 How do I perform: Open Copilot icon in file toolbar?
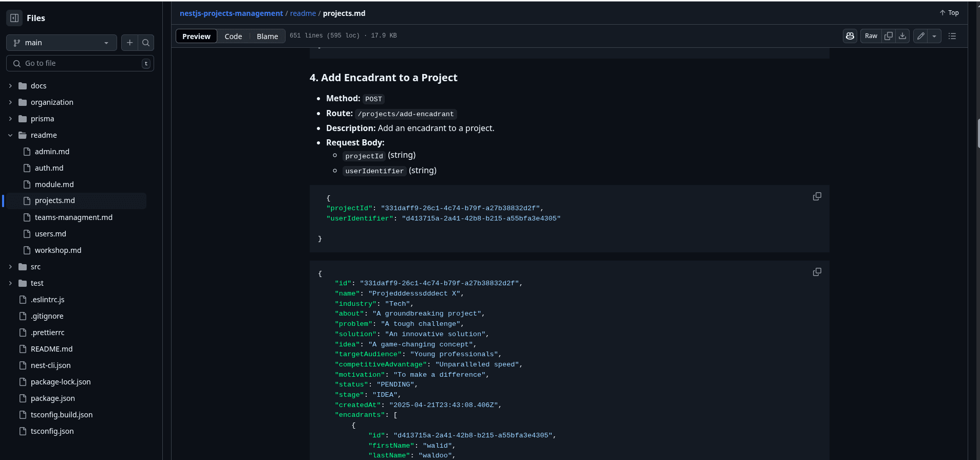point(850,36)
